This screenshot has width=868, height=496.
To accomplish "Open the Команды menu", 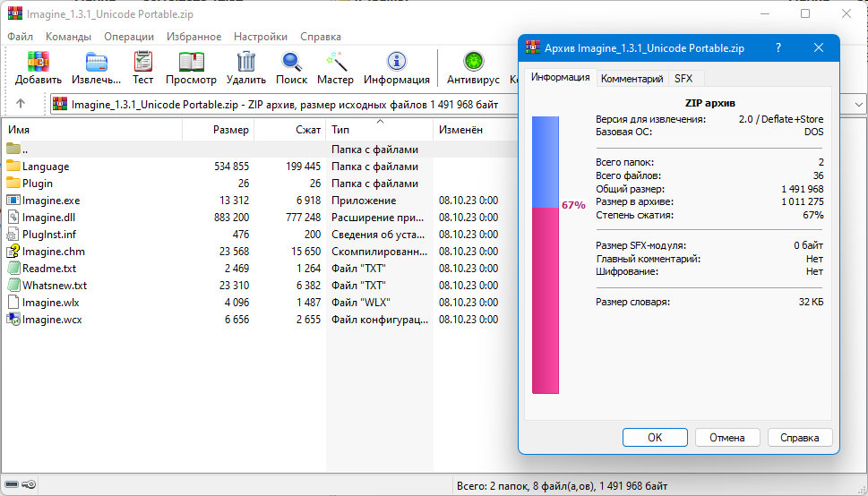I will click(69, 37).
